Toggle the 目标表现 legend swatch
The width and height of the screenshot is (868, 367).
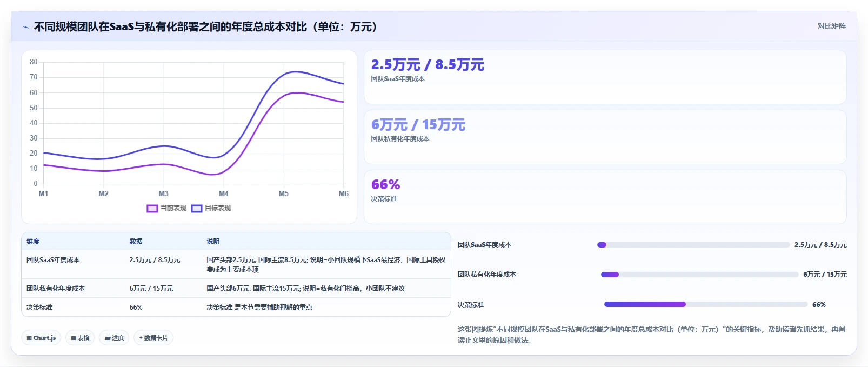click(x=197, y=208)
